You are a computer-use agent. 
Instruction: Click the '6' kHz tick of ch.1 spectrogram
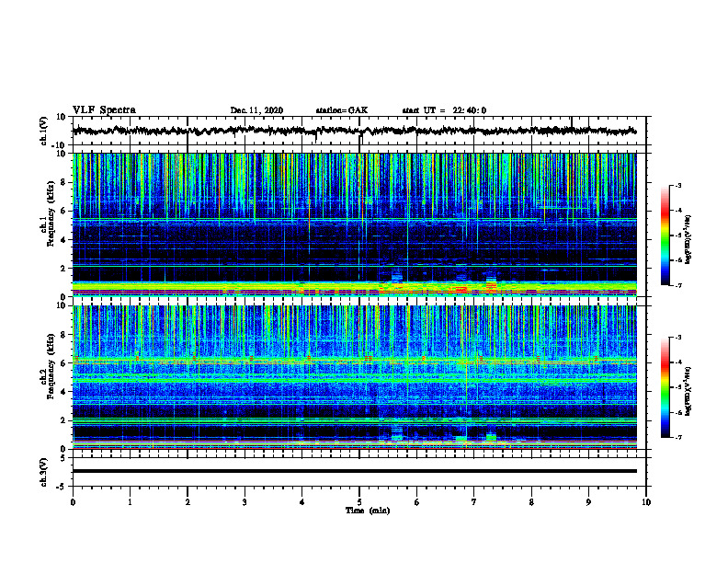click(64, 212)
